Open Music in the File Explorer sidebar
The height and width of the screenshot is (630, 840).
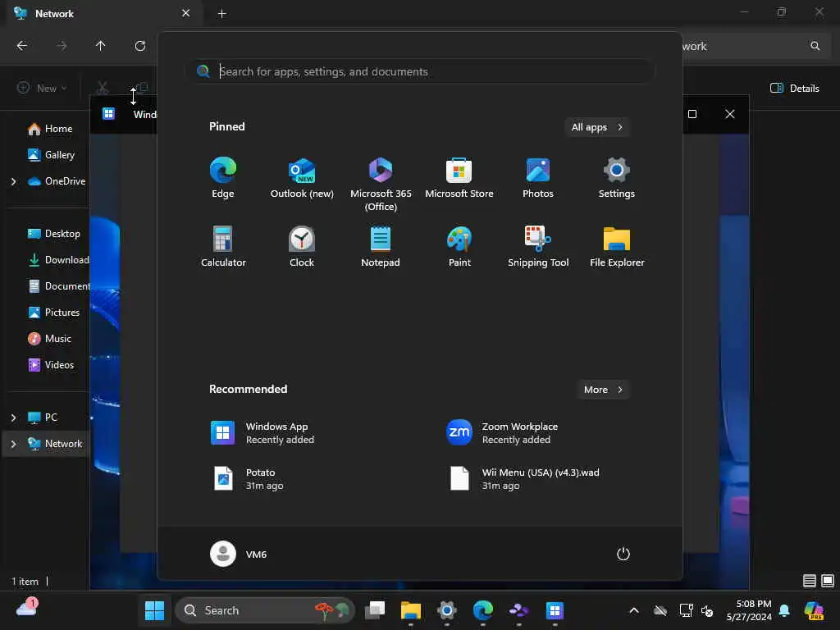click(x=50, y=339)
